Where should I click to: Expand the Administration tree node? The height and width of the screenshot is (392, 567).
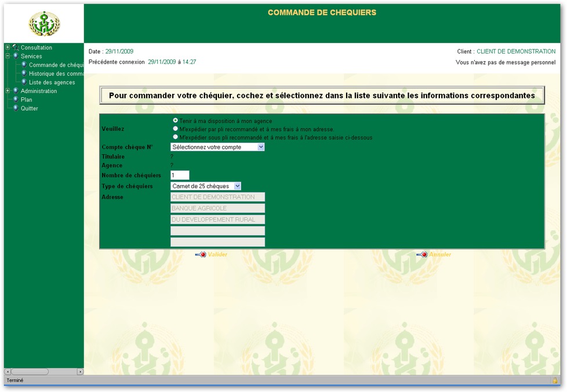coord(8,91)
